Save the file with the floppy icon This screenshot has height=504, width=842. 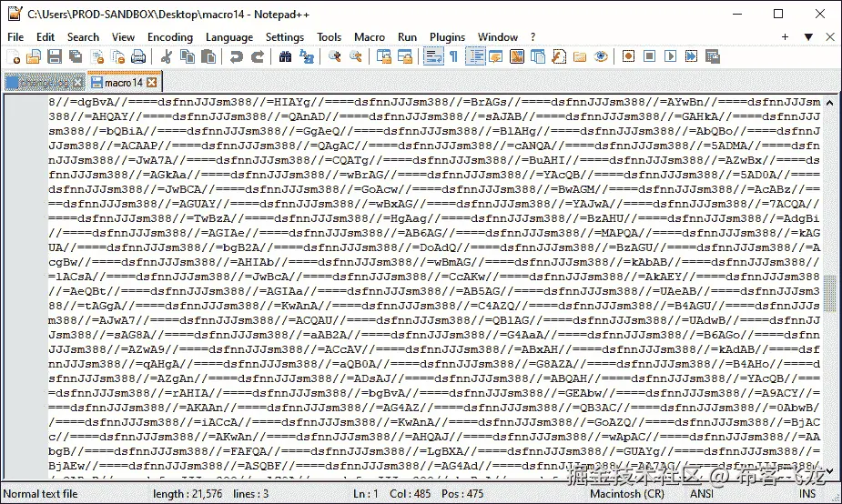point(55,56)
